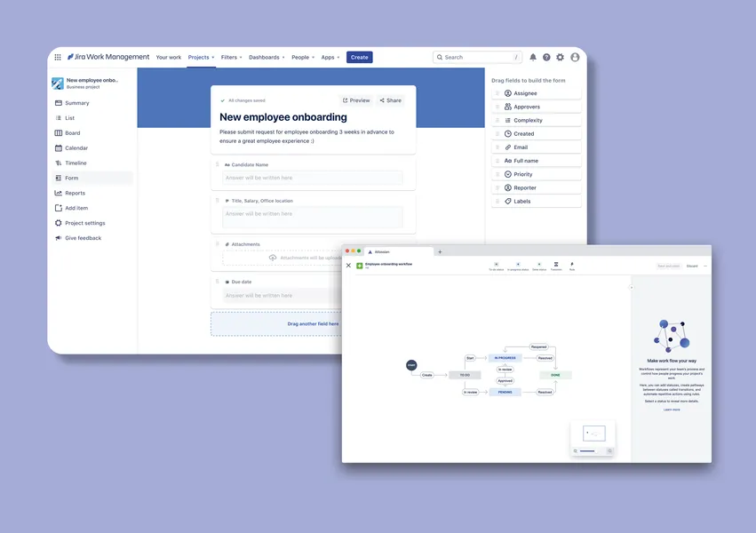Open more options ellipsis in workflow editor
The image size is (756, 533).
pyautogui.click(x=705, y=266)
